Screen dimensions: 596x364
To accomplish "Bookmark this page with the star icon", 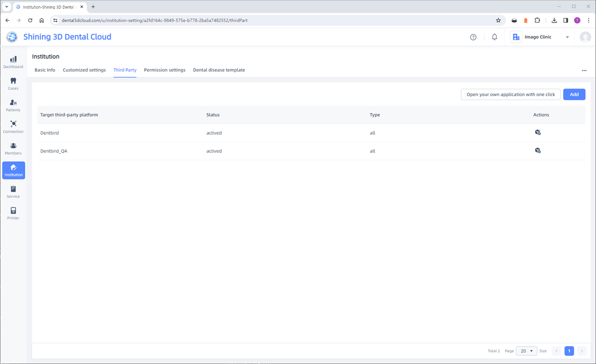I will click(x=498, y=20).
